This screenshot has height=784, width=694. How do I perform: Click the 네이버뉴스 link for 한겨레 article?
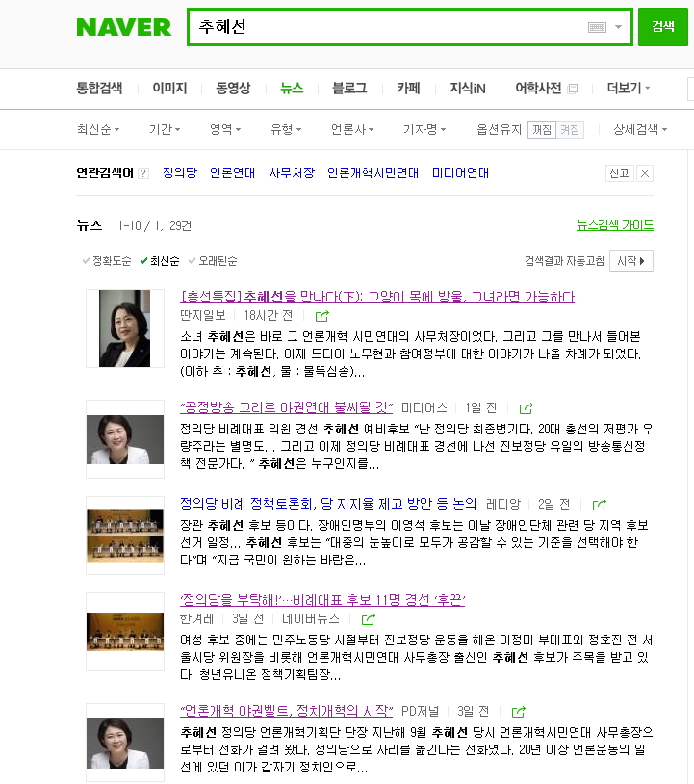[311, 619]
